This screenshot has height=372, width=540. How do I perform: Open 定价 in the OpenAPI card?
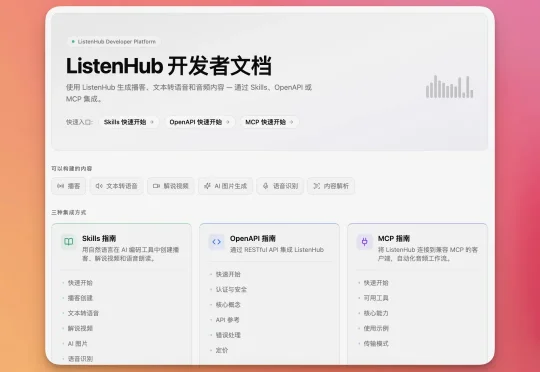pyautogui.click(x=222, y=350)
